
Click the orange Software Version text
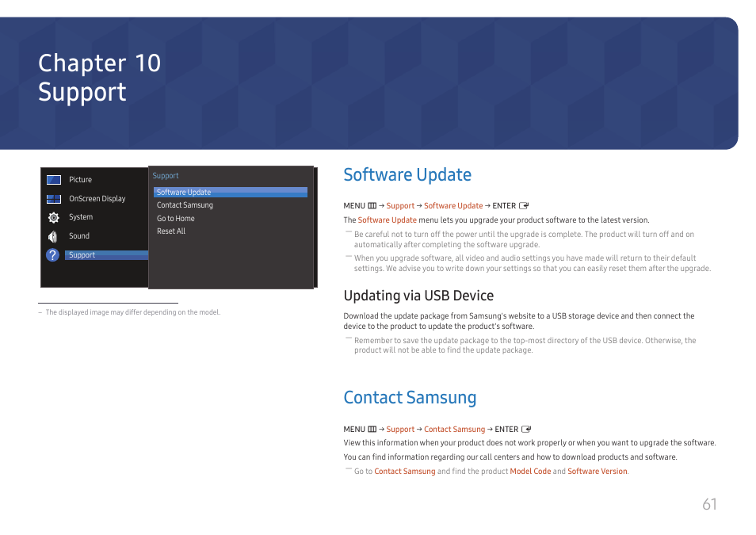point(598,472)
